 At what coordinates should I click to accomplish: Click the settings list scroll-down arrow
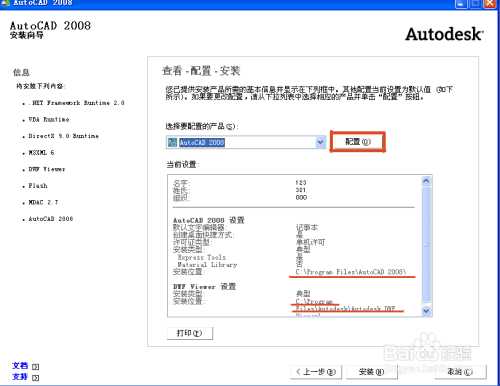tap(426, 311)
